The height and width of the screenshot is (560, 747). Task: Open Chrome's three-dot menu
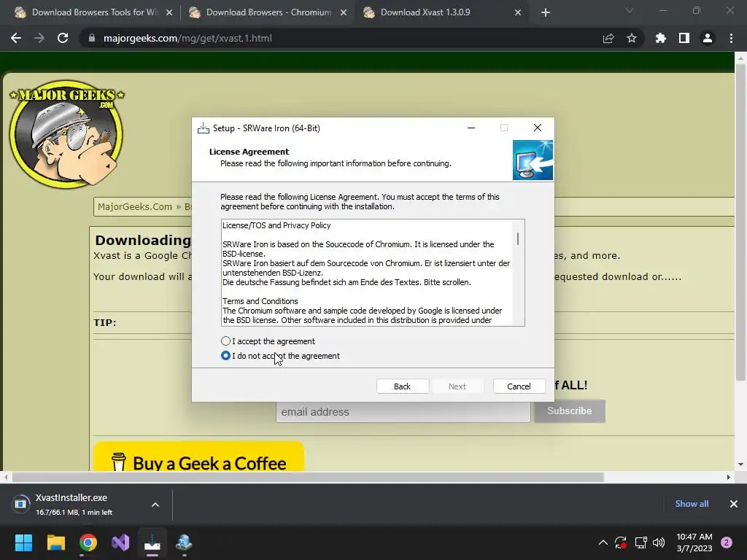[731, 38]
